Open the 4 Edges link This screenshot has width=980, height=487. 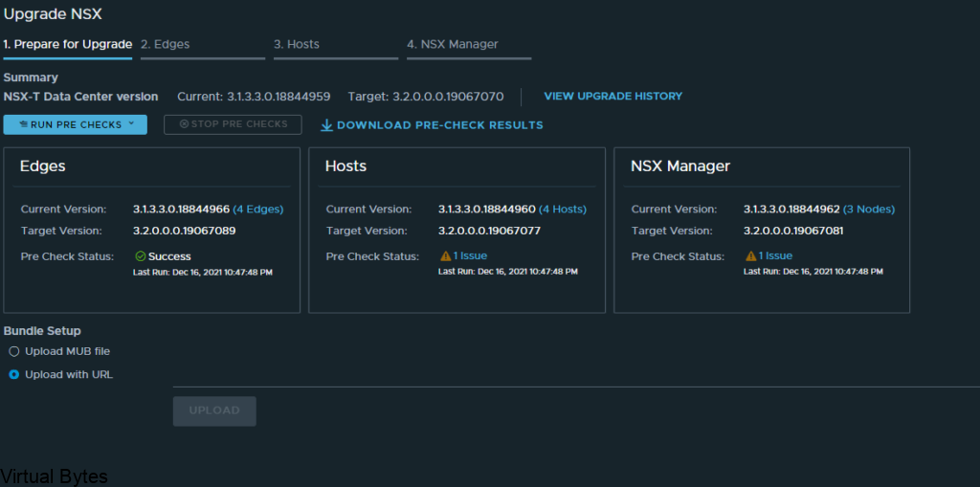click(258, 209)
